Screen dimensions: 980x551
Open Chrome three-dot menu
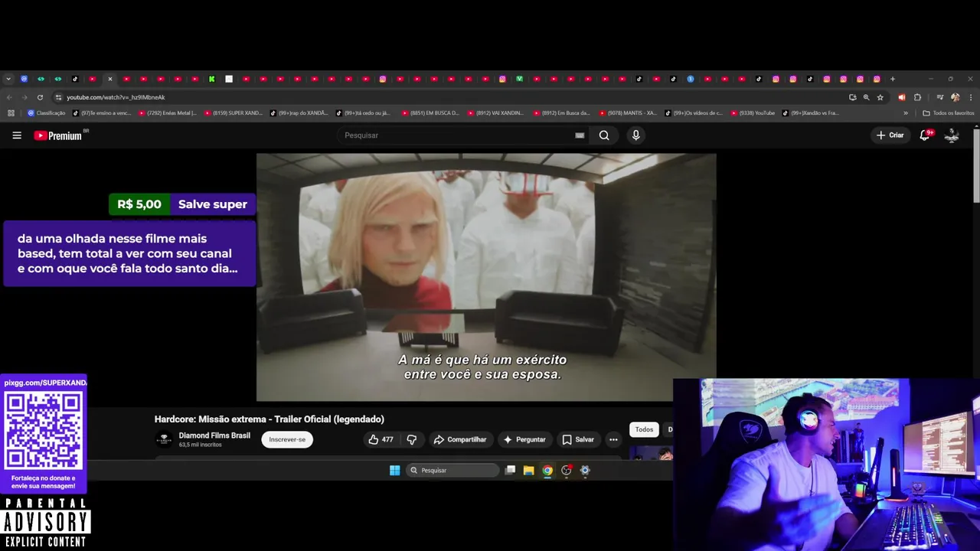(971, 97)
